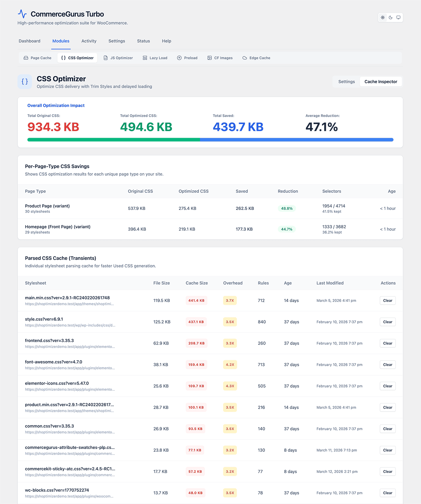Open the Dashboard tab

click(29, 41)
